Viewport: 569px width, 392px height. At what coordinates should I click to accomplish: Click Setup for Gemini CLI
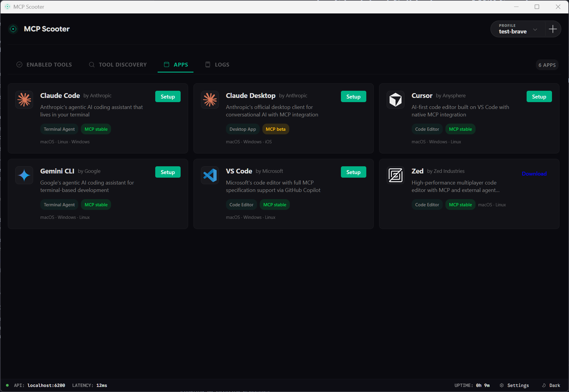[x=168, y=172]
